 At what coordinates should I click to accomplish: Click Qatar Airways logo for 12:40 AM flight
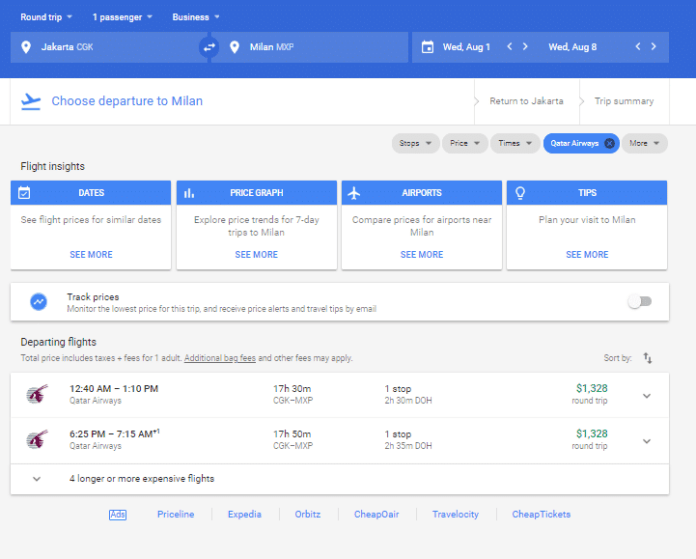[37, 394]
